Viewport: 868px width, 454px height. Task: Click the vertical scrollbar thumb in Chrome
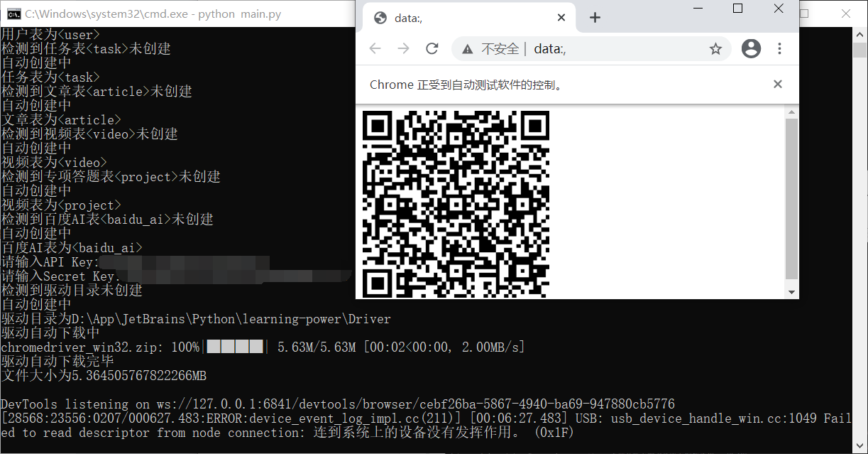coord(792,199)
